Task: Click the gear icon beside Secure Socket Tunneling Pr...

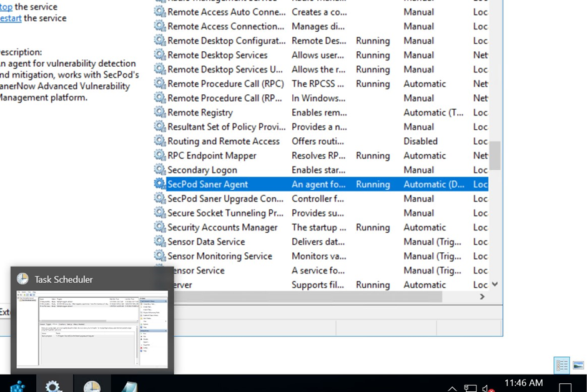Action: [160, 212]
